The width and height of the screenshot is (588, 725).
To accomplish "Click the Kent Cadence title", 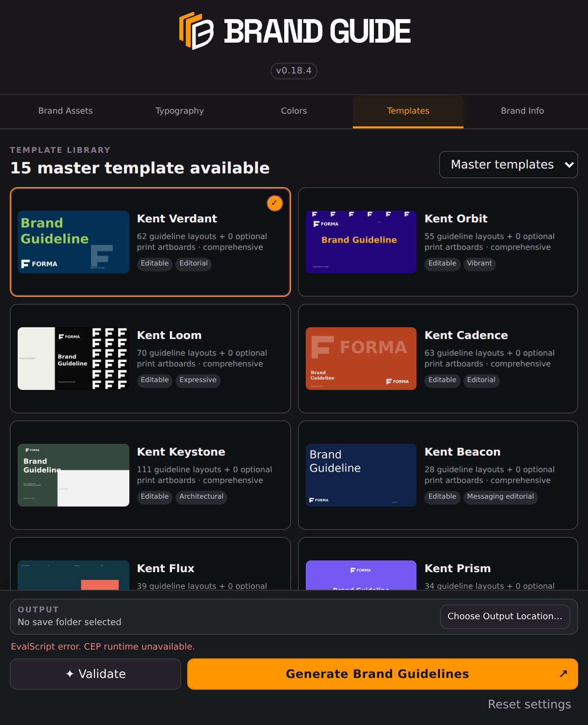I will pos(466,336).
